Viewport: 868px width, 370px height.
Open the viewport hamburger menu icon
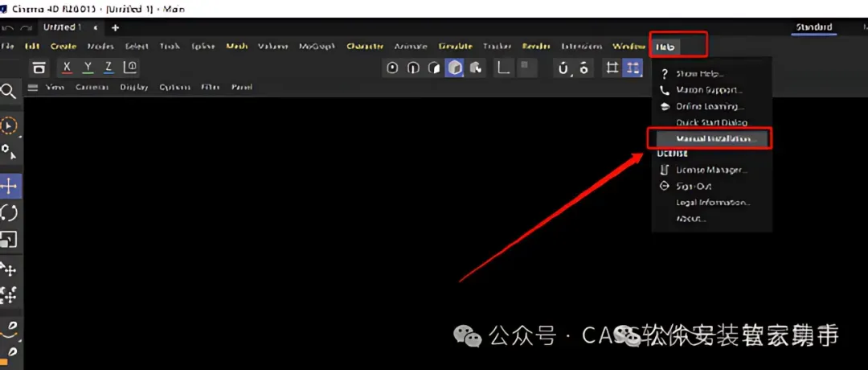[33, 88]
